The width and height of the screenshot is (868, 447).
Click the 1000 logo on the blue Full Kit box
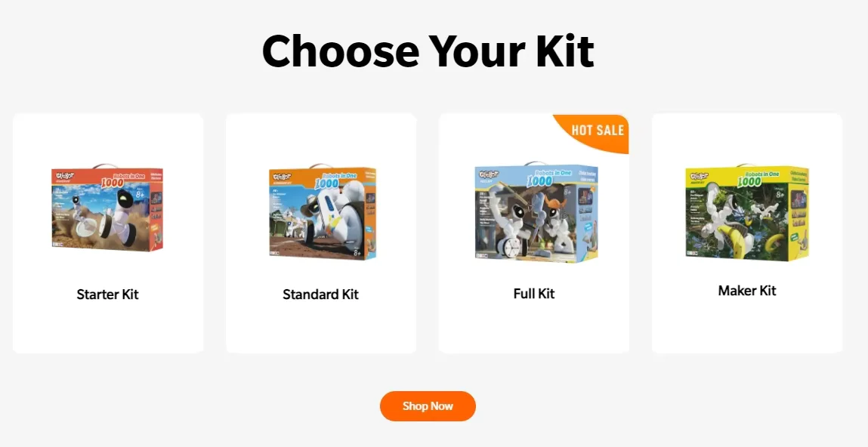pyautogui.click(x=539, y=180)
